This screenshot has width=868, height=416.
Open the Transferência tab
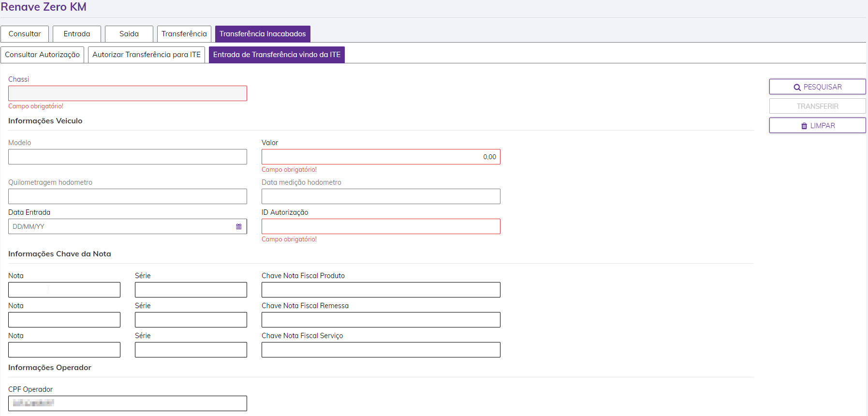point(184,34)
